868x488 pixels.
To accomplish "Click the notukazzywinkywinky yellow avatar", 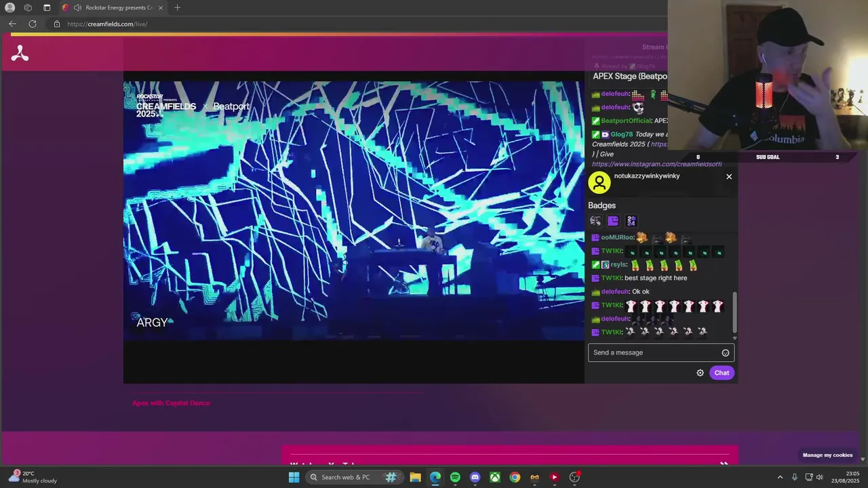I will click(599, 182).
